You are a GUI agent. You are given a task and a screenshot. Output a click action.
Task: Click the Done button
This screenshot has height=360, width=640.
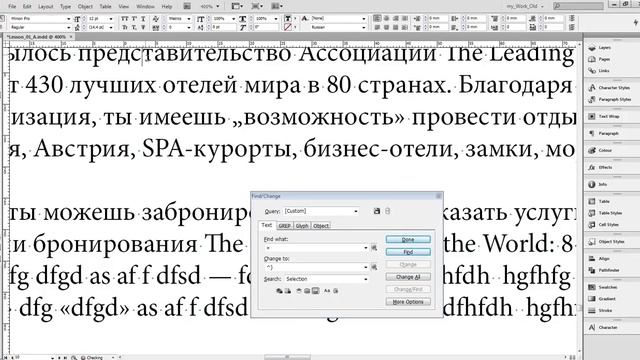tap(408, 240)
